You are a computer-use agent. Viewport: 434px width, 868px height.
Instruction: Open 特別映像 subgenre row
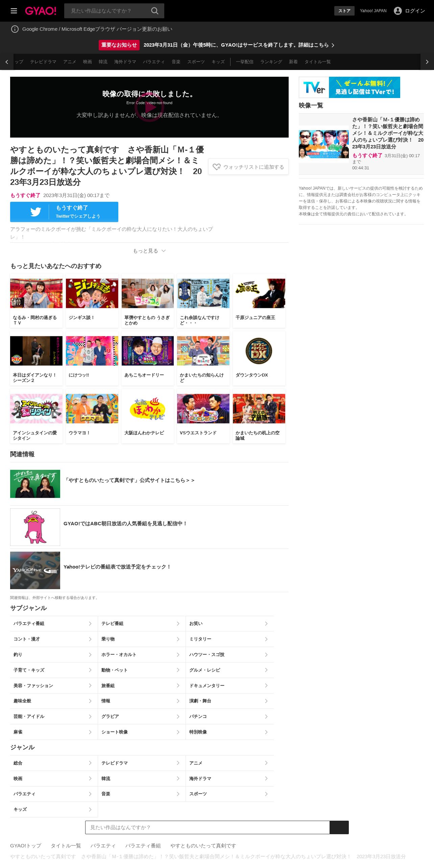230,732
